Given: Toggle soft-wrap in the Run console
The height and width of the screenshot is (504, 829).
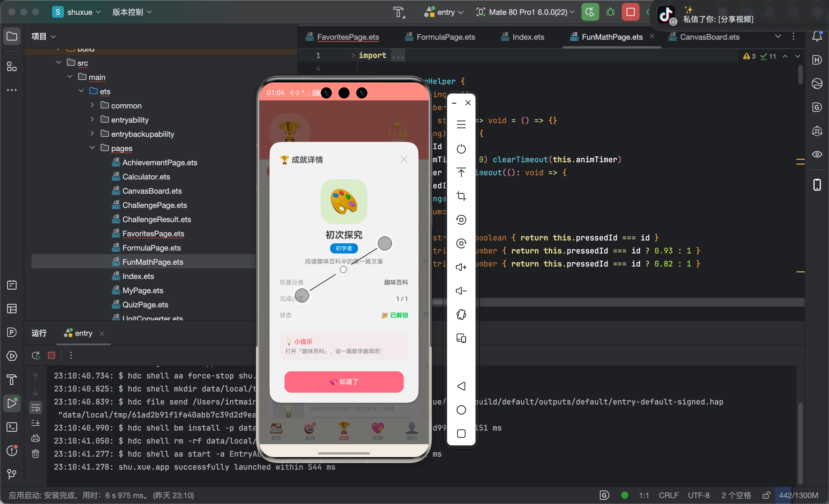Looking at the screenshot, I should tap(35, 408).
